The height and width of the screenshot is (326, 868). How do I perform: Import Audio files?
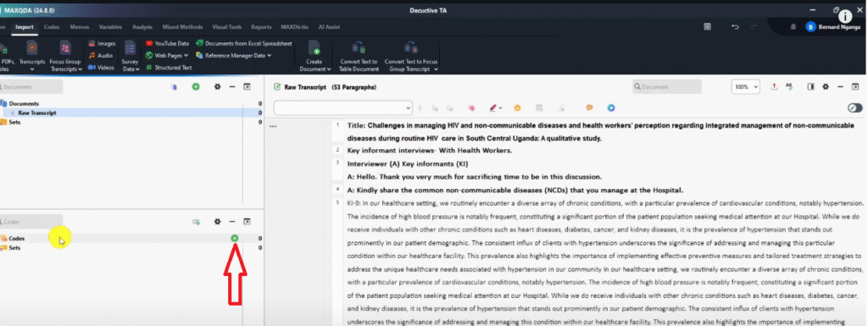[100, 55]
